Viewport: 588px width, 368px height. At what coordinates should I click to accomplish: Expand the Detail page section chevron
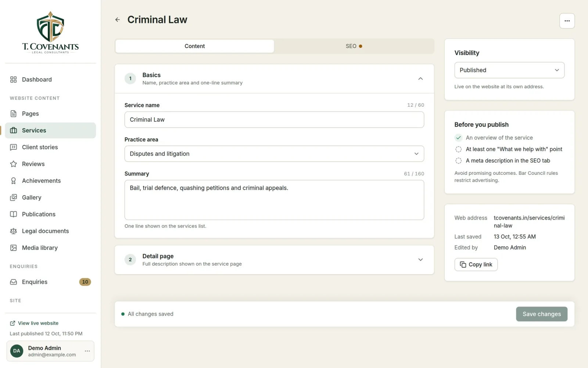point(420,260)
